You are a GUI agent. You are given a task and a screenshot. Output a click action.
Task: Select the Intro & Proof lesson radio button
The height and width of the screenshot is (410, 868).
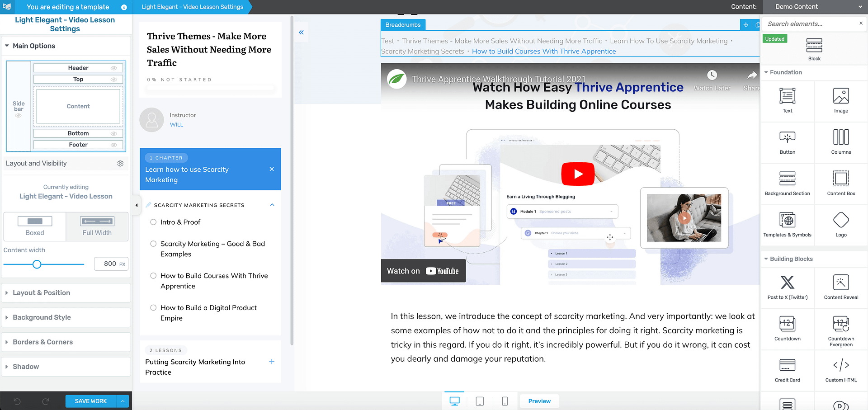154,222
